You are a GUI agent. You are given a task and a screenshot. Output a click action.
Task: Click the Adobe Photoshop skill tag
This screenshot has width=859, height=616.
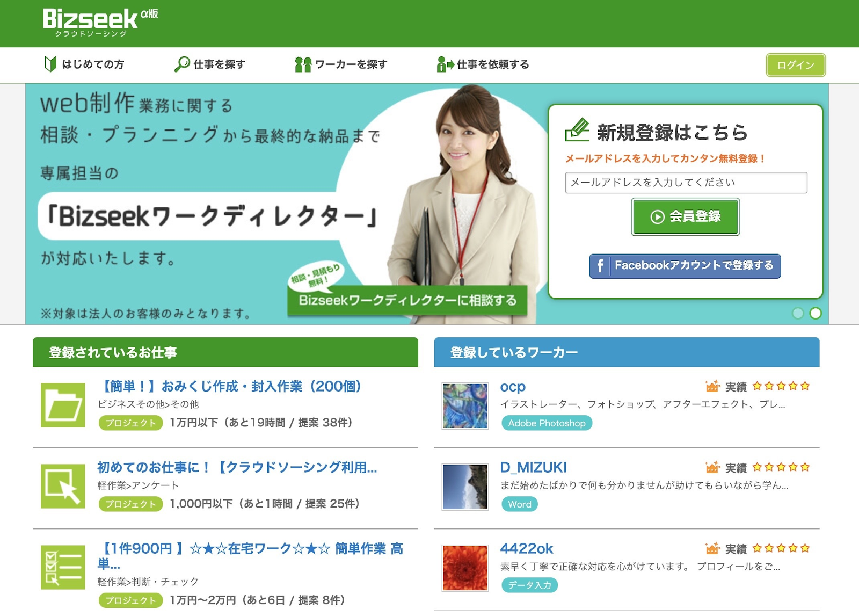tap(547, 423)
